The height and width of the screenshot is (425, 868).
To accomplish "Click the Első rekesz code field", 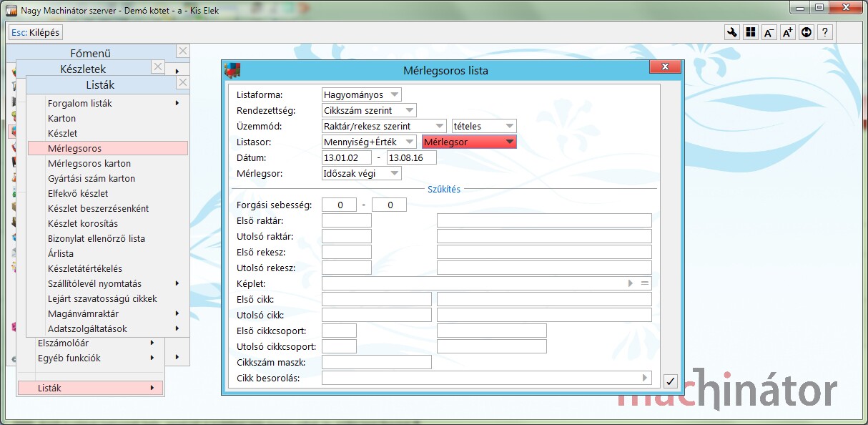I will (x=347, y=252).
